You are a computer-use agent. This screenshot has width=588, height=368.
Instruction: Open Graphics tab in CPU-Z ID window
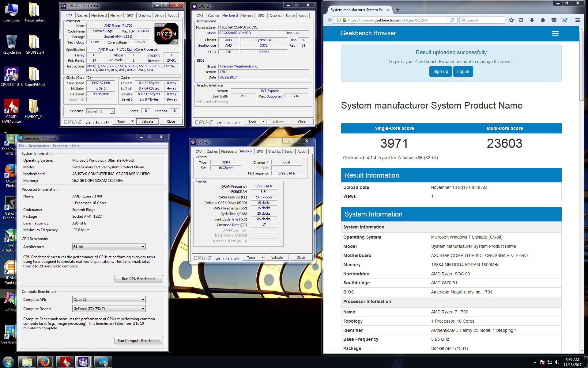coord(145,15)
